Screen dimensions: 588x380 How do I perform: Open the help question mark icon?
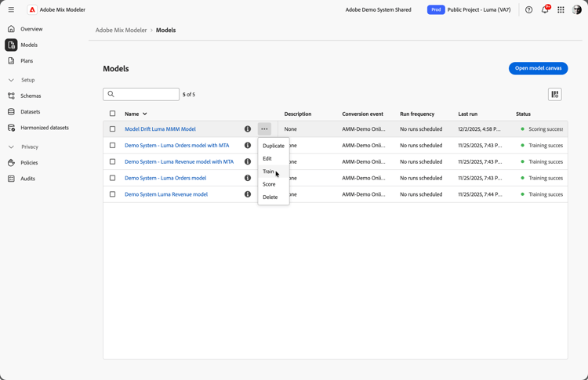point(528,9)
